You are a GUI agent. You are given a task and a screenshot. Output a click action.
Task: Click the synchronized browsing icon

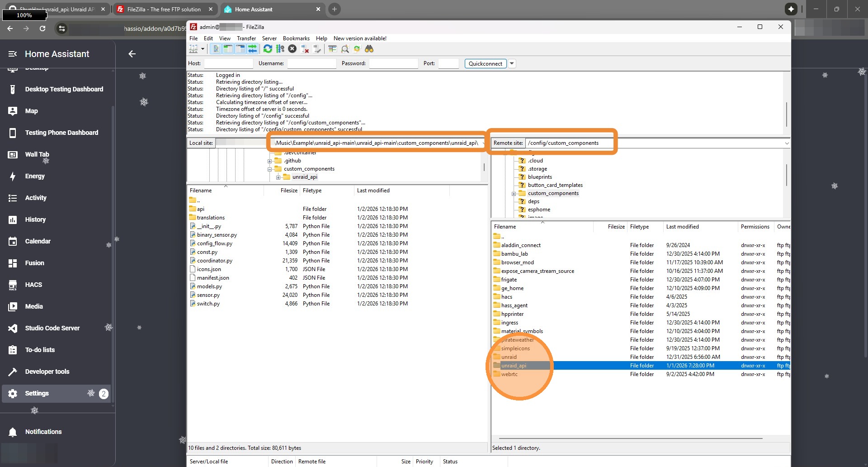click(357, 49)
